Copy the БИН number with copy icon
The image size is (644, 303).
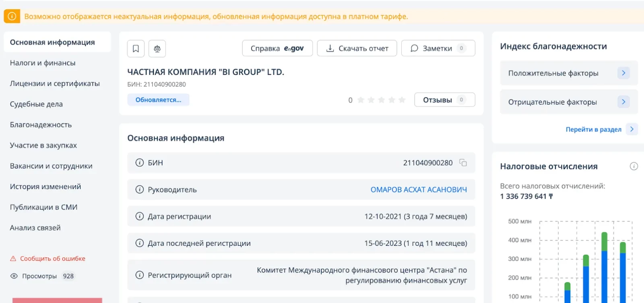pos(463,163)
